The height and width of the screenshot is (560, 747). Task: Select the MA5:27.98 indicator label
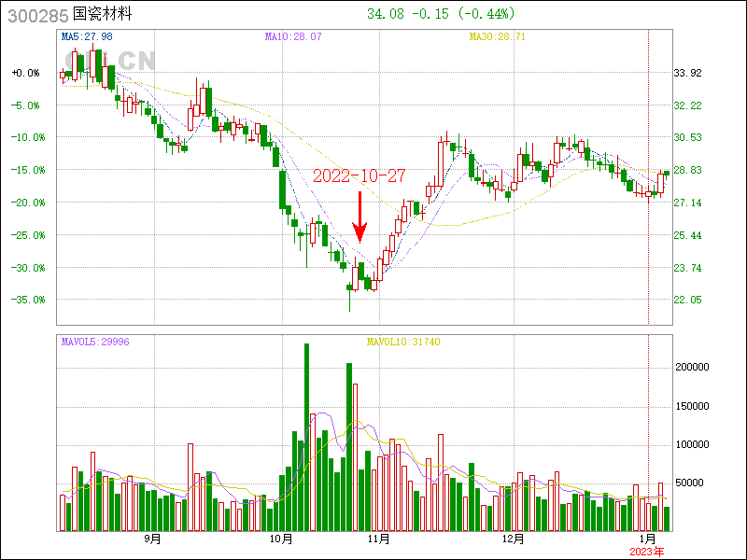pyautogui.click(x=86, y=36)
